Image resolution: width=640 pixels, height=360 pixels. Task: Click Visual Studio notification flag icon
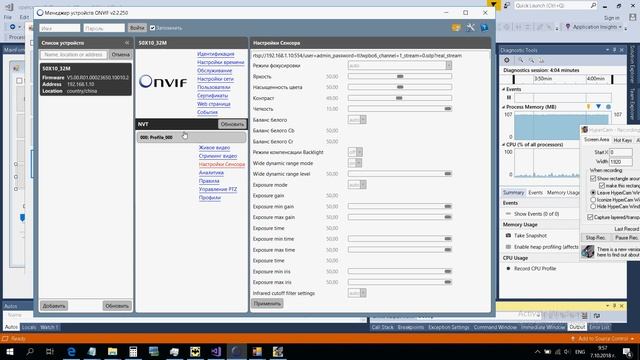pos(493,5)
